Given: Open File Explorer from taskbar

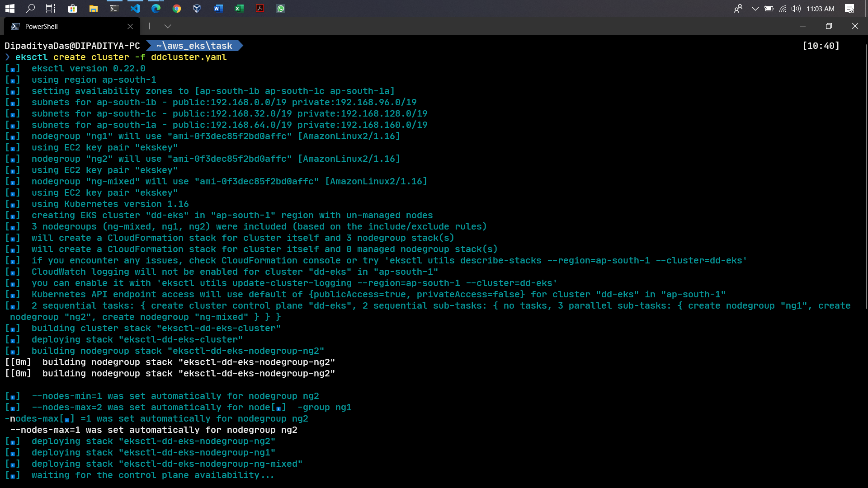Looking at the screenshot, I should pos(94,9).
